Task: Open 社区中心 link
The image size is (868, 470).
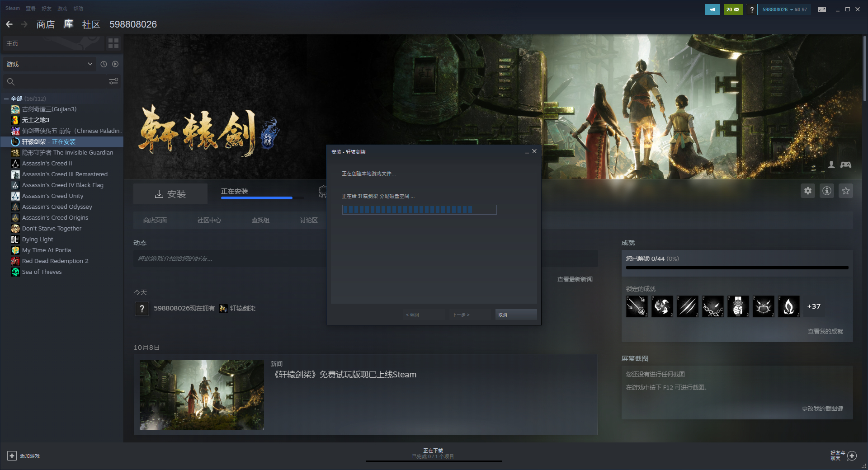Action: click(x=209, y=221)
